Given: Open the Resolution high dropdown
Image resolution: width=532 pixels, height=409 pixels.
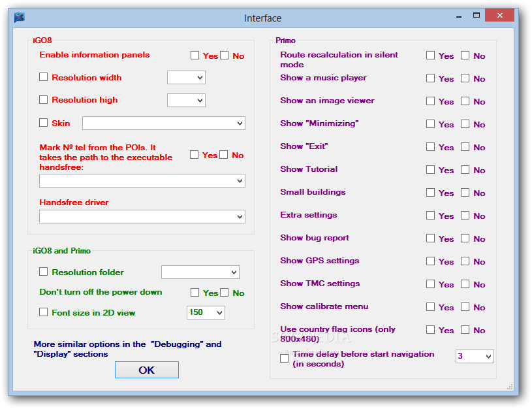Looking at the screenshot, I should coord(186,100).
